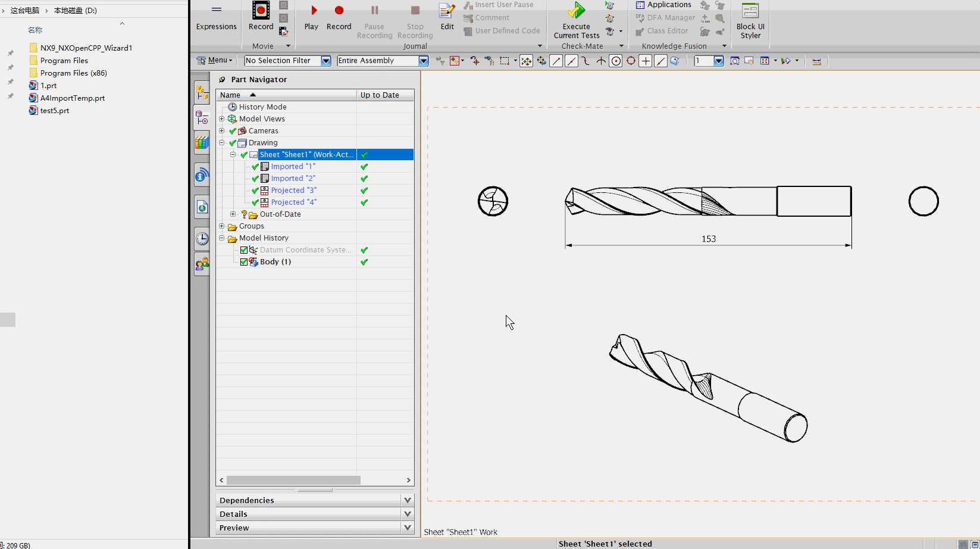Select A4ImportTemp.prt in file explorer
980x549 pixels.
tap(73, 98)
